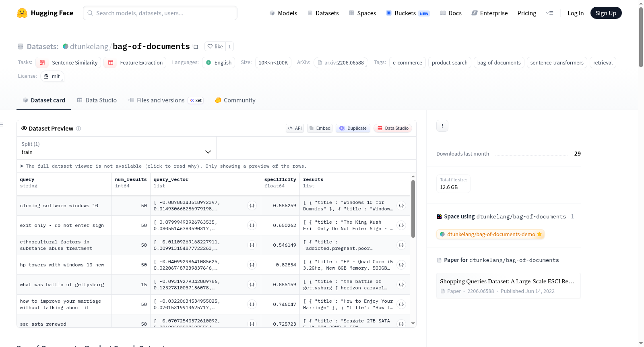The width and height of the screenshot is (644, 347).
Task: Copy dataset name with the copy icon
Action: [195, 46]
